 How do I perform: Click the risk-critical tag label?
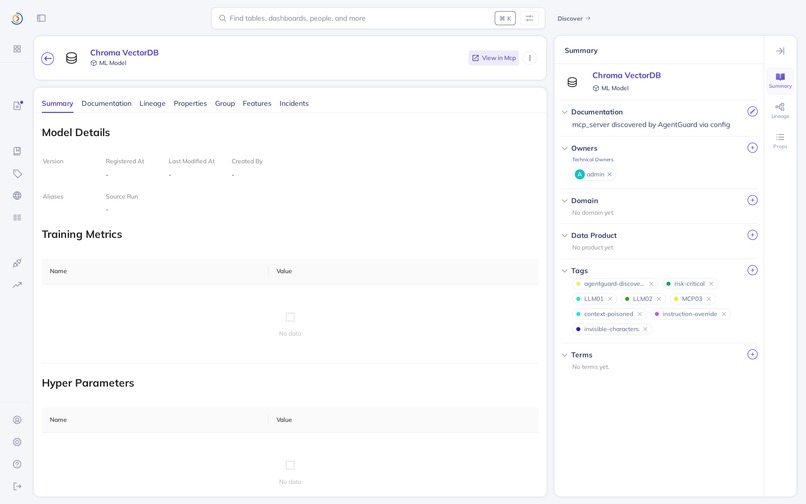point(689,284)
